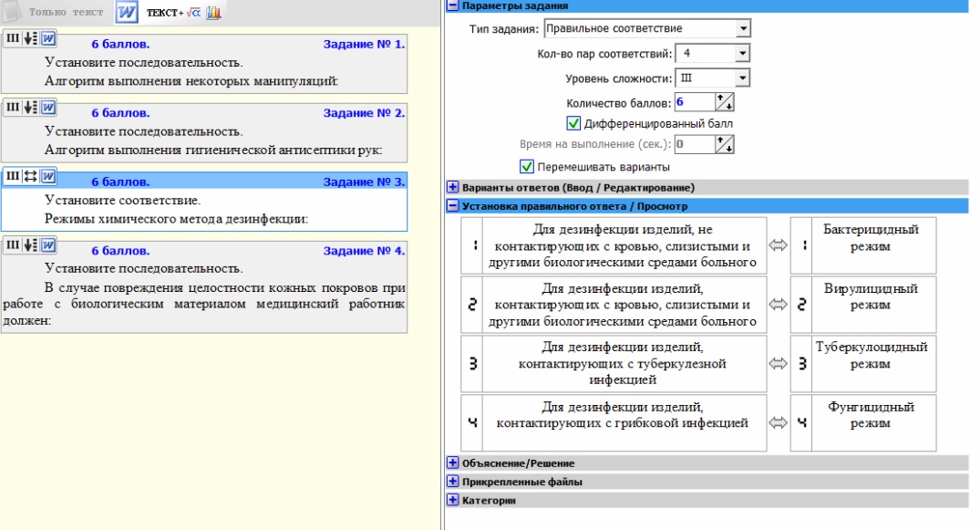Click text 'Алгоритм выполнения гигиенической антисептики рук:'

[213, 150]
